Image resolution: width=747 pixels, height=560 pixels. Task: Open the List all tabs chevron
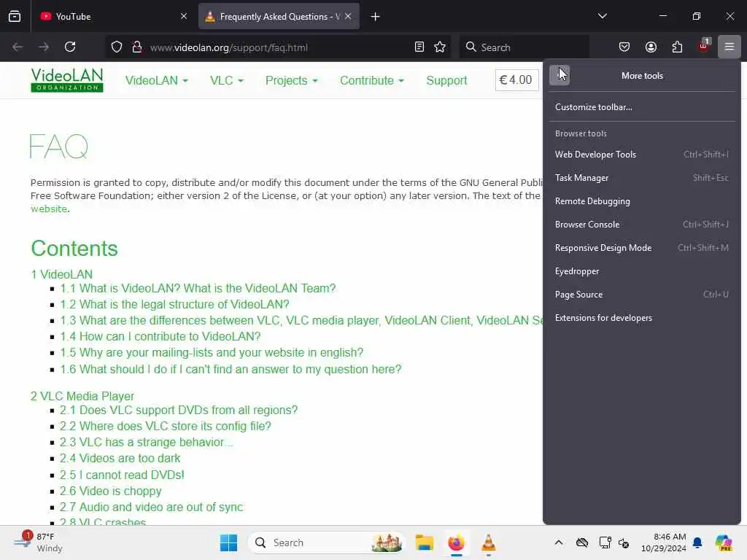point(602,16)
